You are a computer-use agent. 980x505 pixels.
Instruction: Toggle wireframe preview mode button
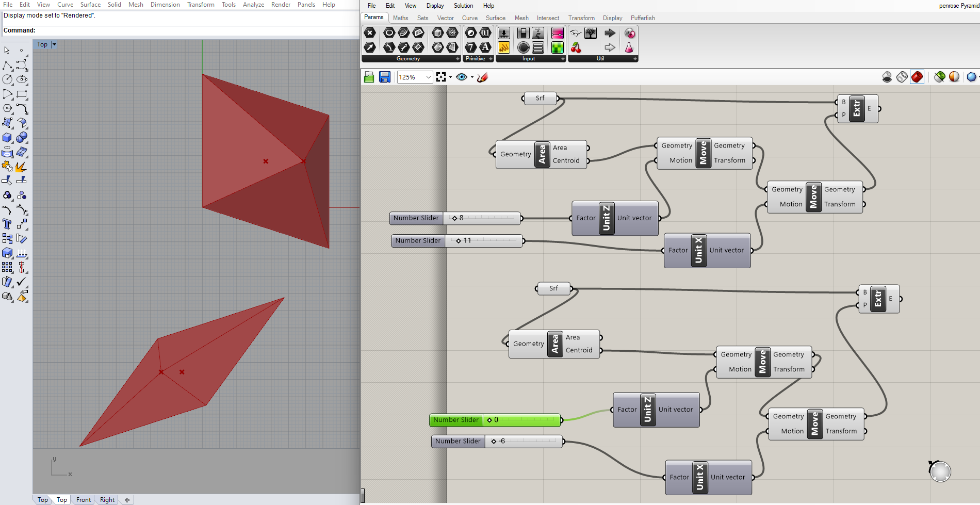point(902,77)
